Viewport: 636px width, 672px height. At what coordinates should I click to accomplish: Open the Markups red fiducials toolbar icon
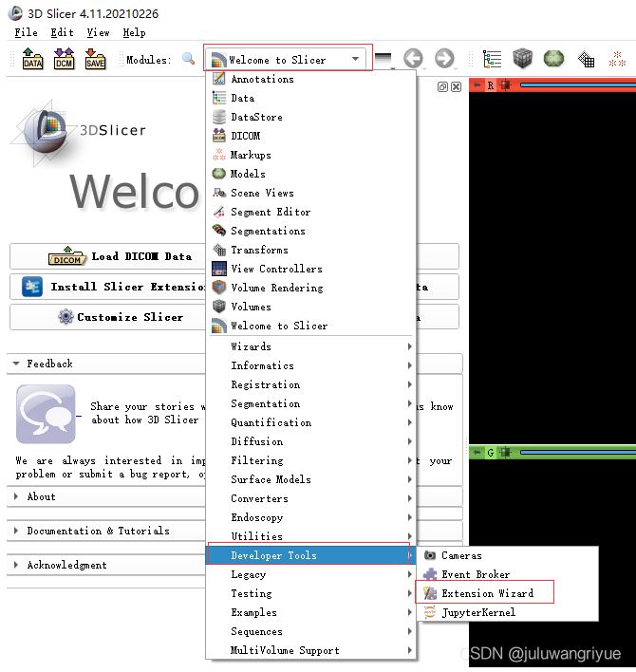pyautogui.click(x=617, y=59)
